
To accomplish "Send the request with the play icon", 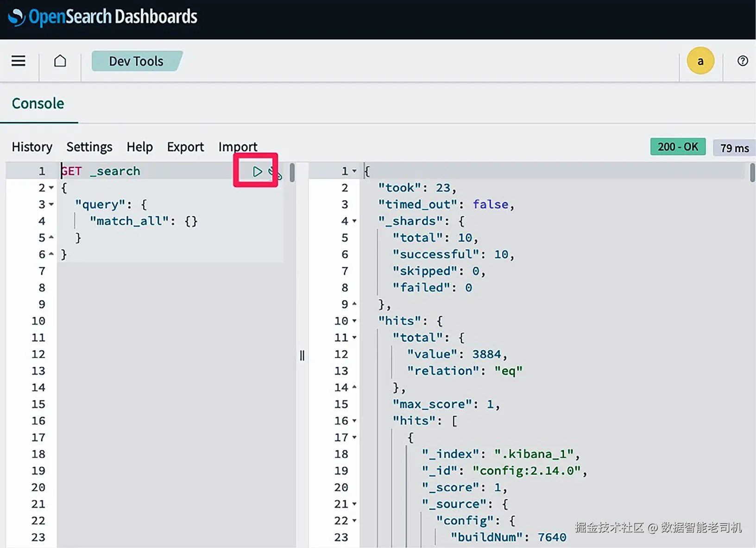I will coord(257,171).
